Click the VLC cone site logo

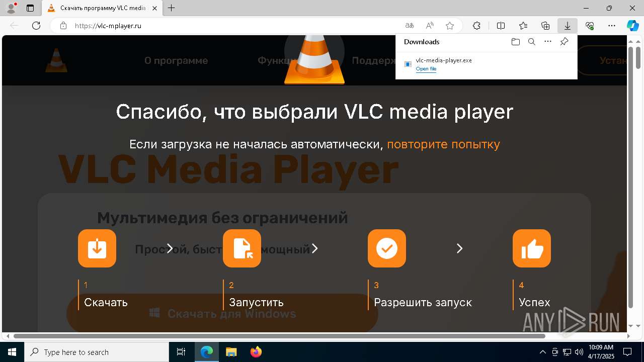[x=56, y=60]
